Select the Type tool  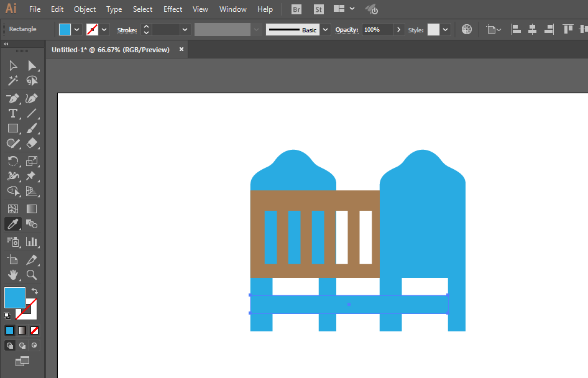click(x=13, y=113)
